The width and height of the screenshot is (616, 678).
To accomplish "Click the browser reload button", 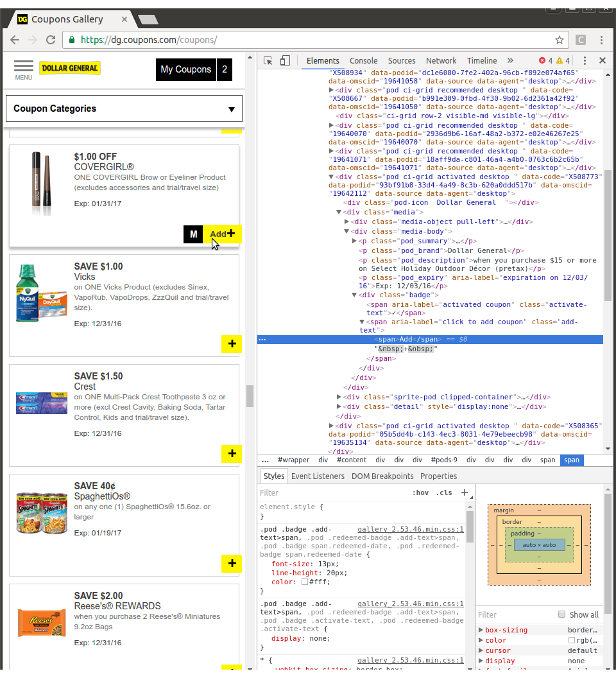I will coord(51,40).
